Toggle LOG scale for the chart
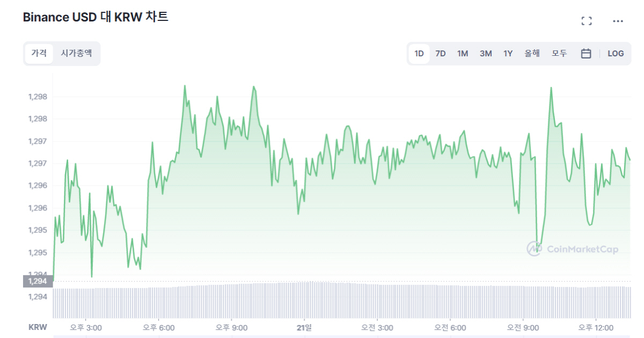This screenshot has width=644, height=338. coord(616,53)
